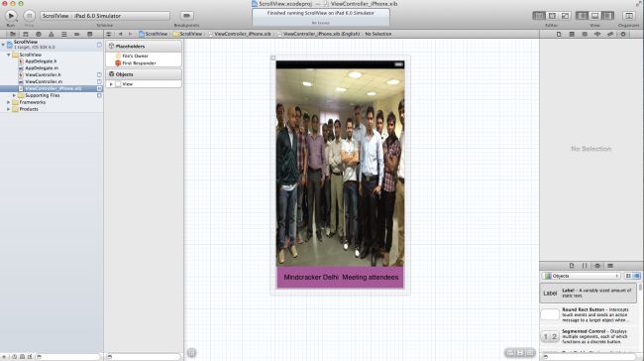644x361 pixels.
Task: Show the Media library
Action: [610, 266]
